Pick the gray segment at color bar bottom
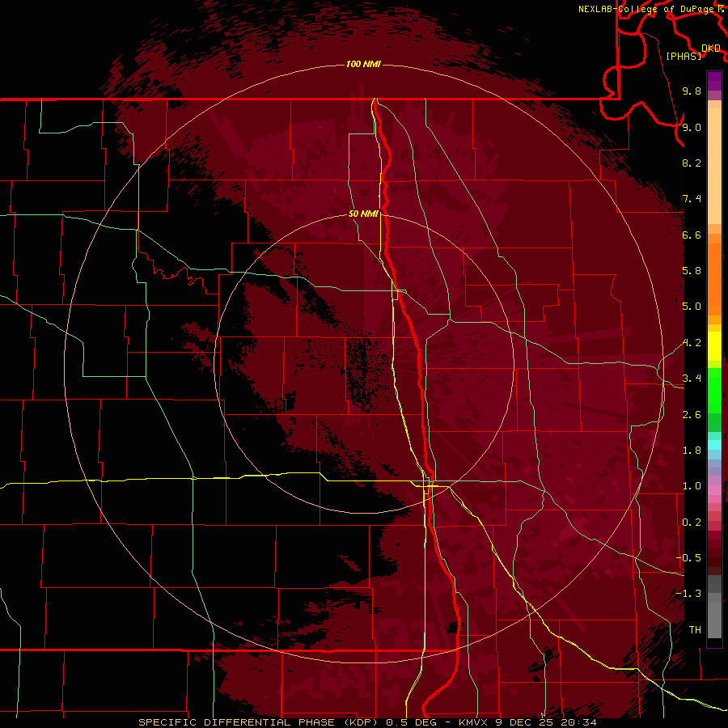This screenshot has height=728, width=728. [714, 620]
